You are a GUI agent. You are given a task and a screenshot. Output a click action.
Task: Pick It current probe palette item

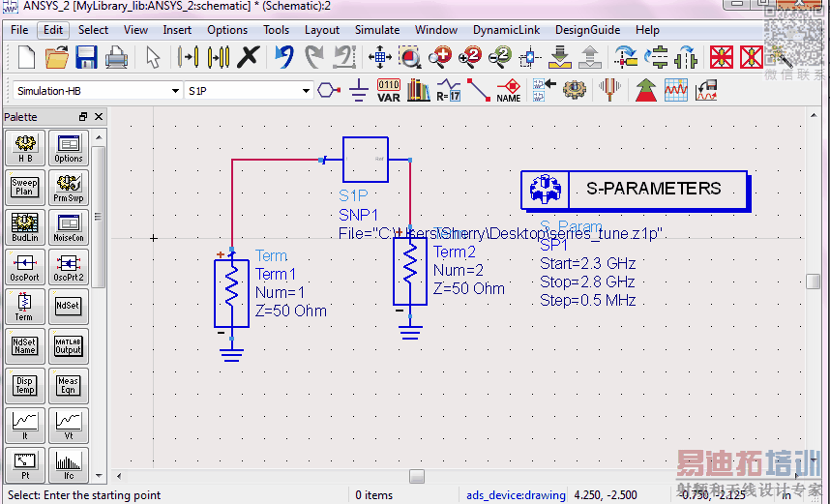tap(25, 426)
